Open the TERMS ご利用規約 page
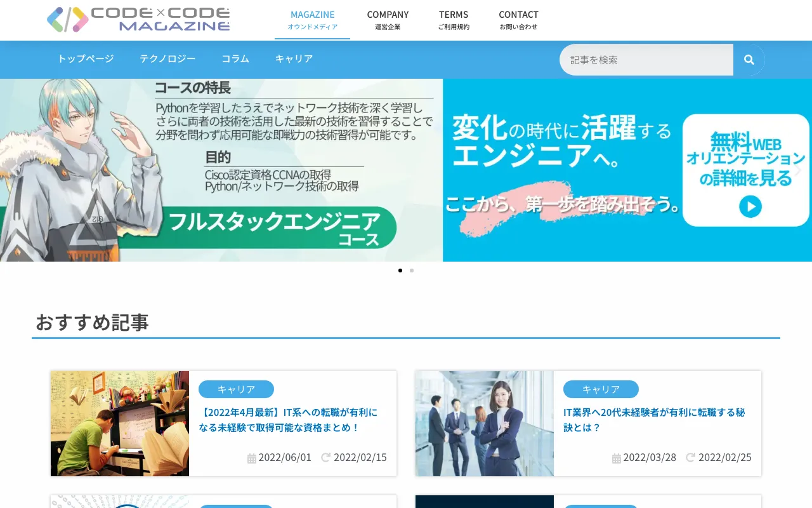 454,20
